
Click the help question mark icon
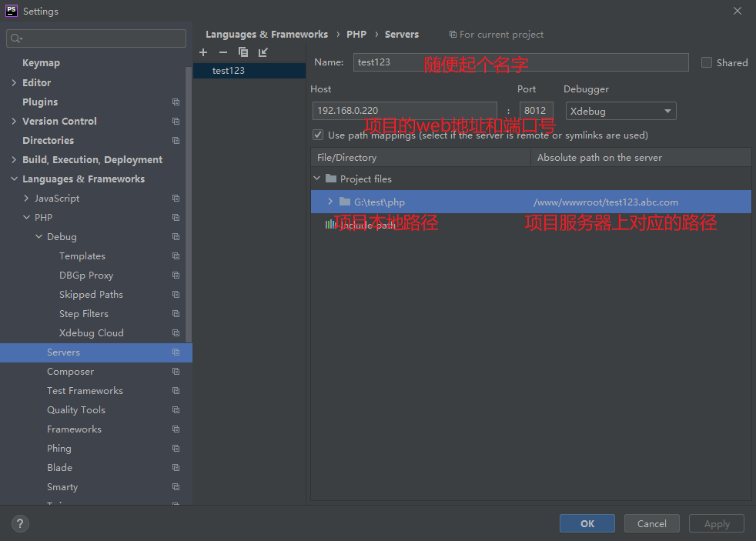(20, 523)
